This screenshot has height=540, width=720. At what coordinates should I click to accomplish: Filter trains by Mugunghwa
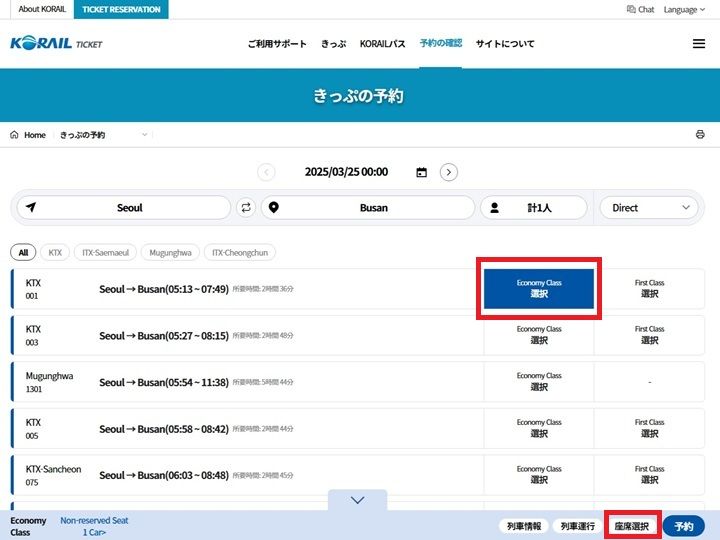pyautogui.click(x=170, y=253)
